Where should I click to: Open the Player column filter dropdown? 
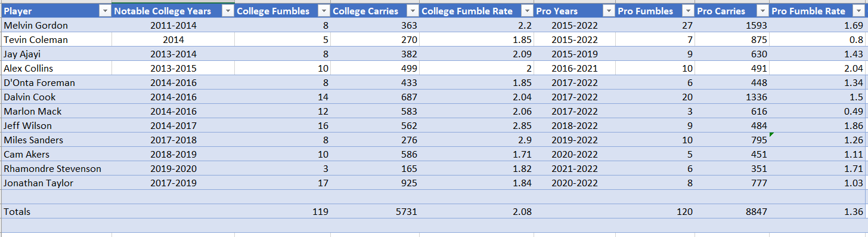105,11
